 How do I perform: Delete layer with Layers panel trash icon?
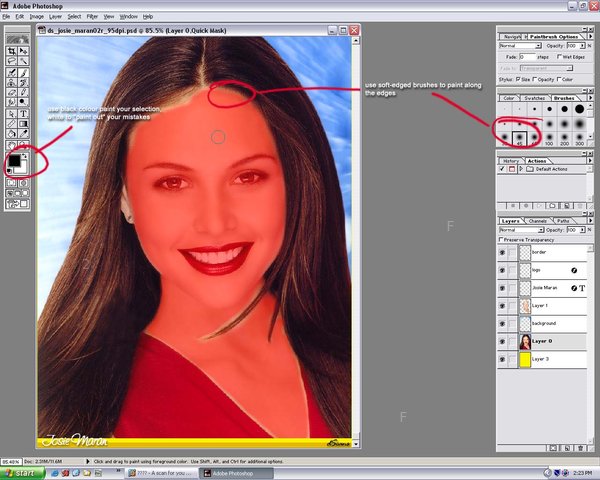tap(580, 447)
